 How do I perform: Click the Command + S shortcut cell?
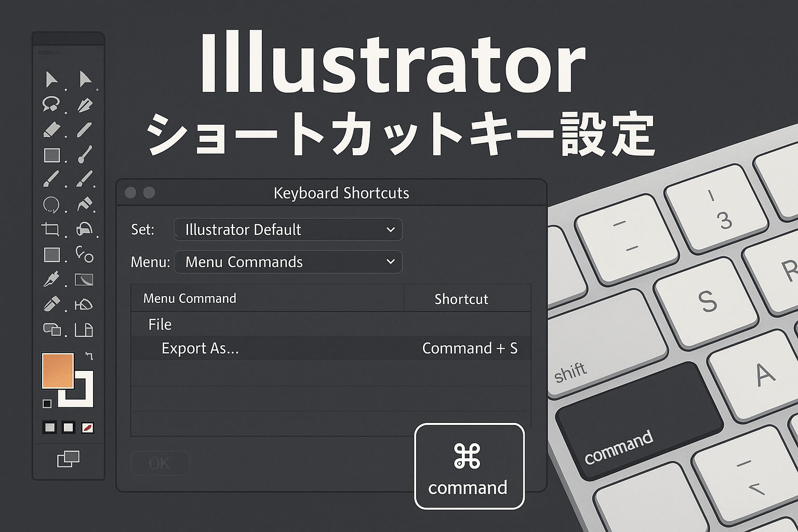(470, 348)
